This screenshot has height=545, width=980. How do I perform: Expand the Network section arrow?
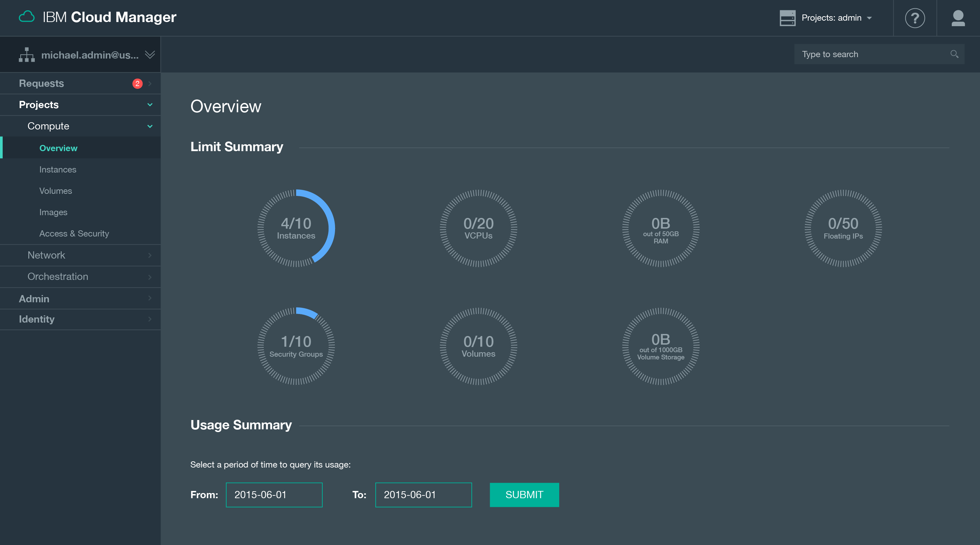coord(150,255)
